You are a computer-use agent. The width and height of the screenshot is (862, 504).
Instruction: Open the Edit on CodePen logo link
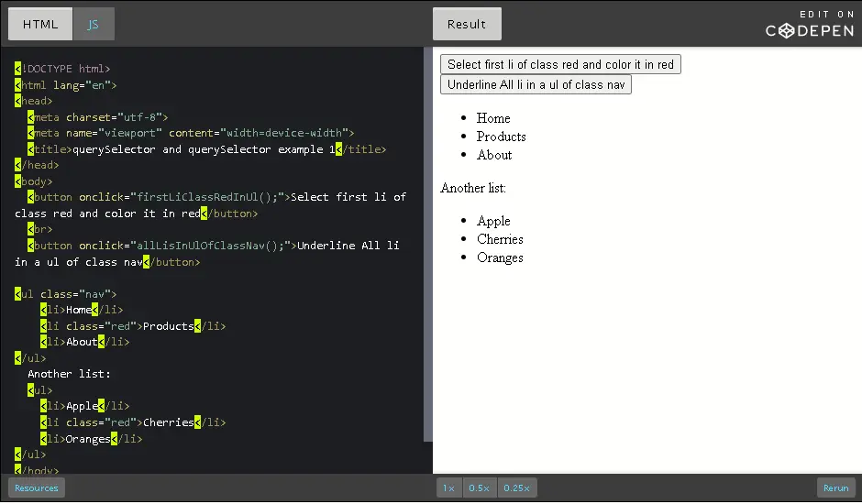pyautogui.click(x=810, y=24)
